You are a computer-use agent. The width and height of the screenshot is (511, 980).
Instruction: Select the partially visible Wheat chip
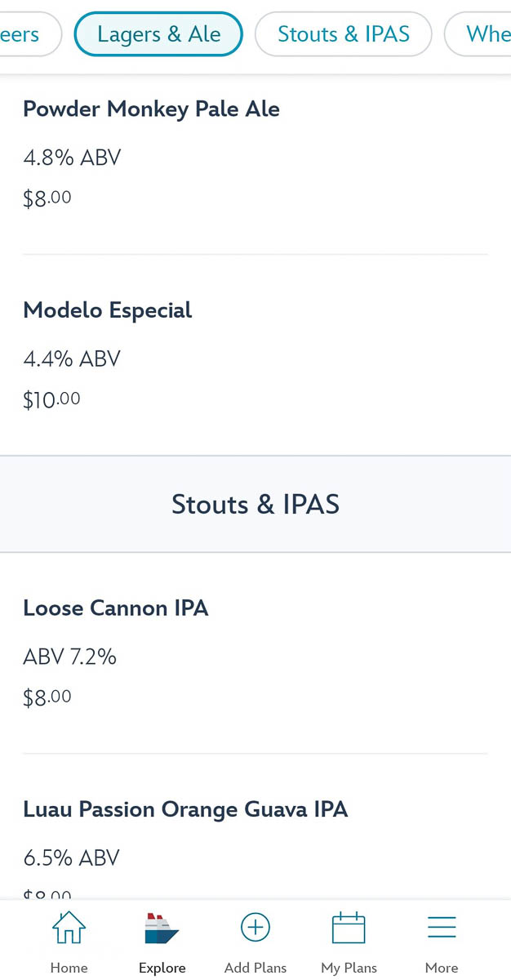pos(478,34)
